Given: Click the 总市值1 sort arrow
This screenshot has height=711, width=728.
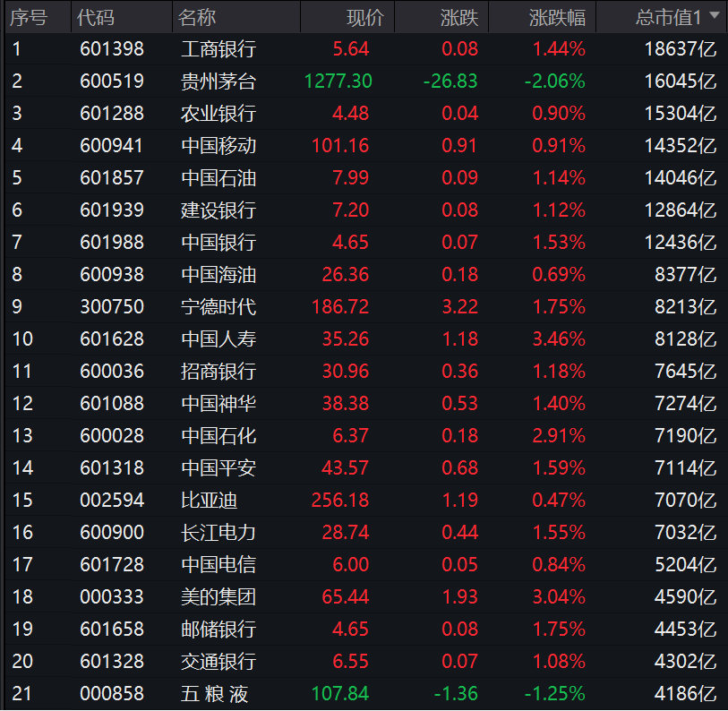Looking at the screenshot, I should click(x=715, y=15).
